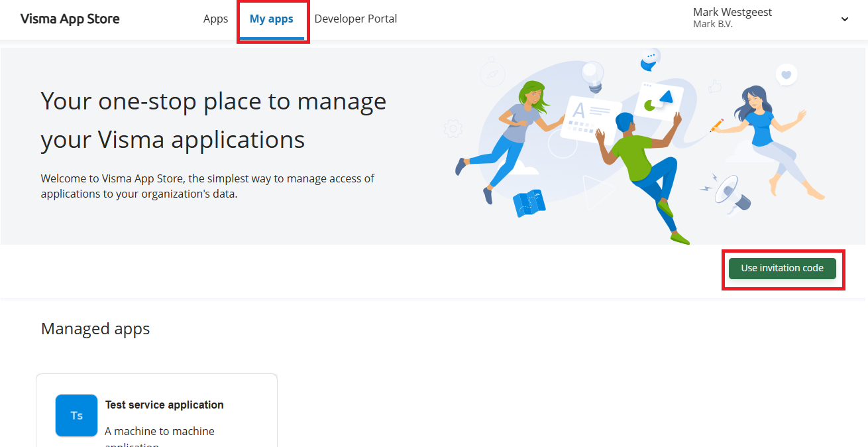Open the Mark Westgeest account menu
868x447 pixels.
click(x=732, y=12)
